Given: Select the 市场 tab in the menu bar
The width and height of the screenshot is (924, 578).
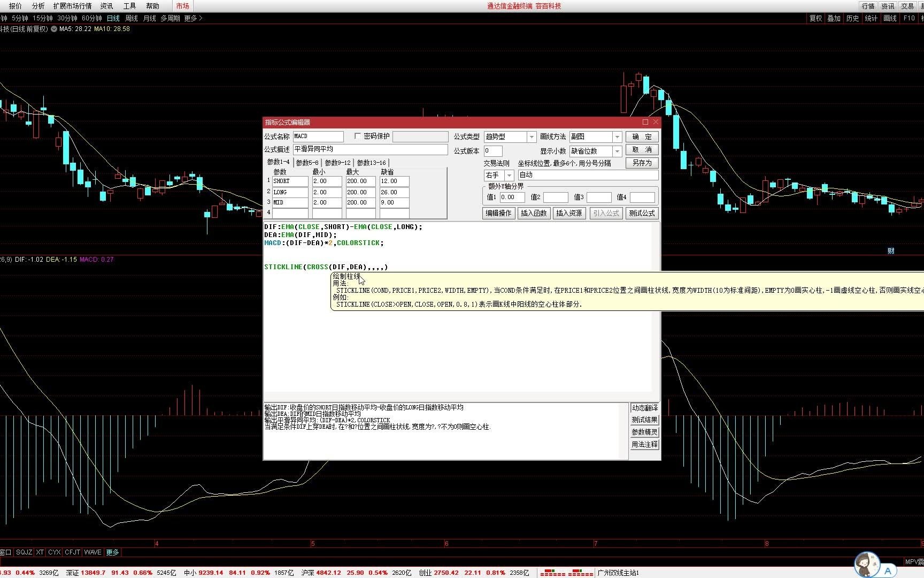Looking at the screenshot, I should click(183, 6).
